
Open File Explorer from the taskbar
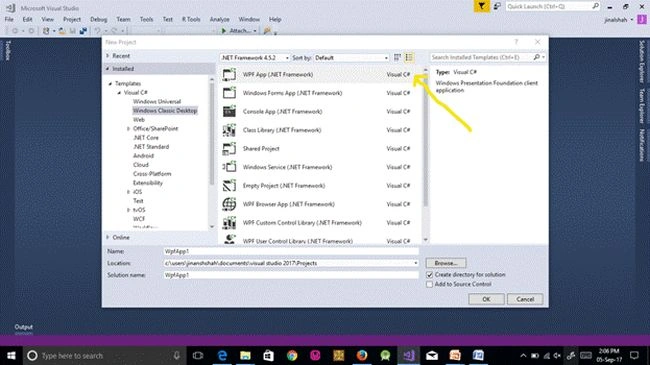(245, 355)
